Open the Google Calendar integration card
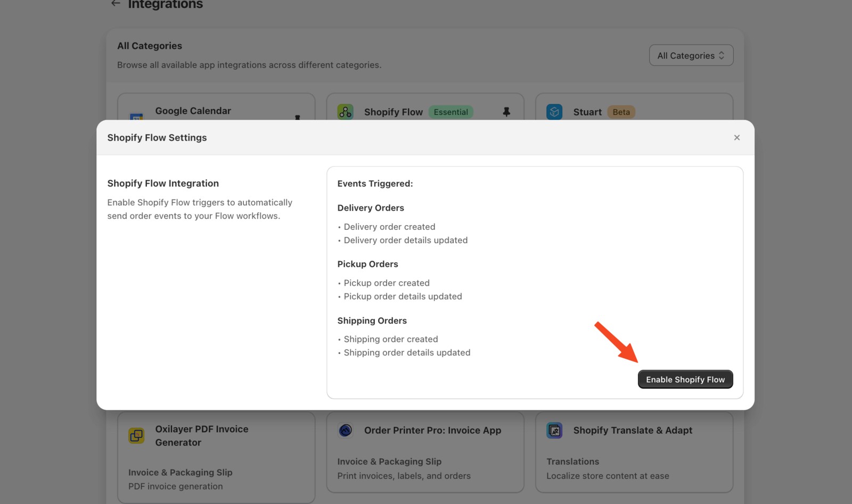 pyautogui.click(x=216, y=107)
